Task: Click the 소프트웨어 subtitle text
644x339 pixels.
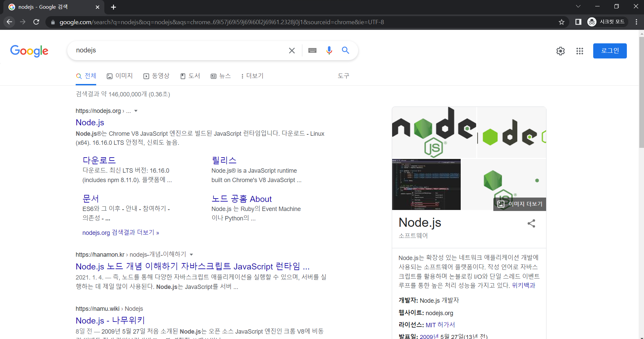Action: 413,236
